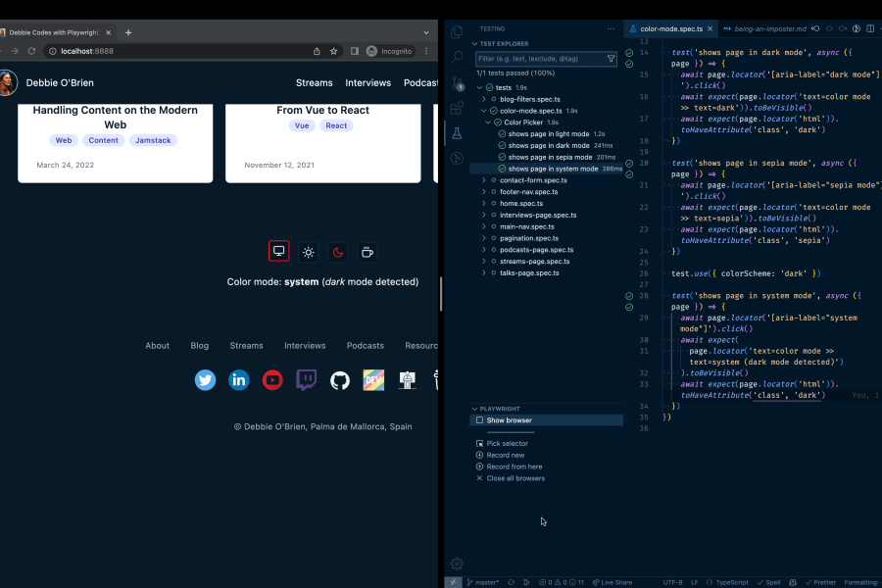This screenshot has height=588, width=882.
Task: Click the share icon in Chrome address bar
Action: coord(317,51)
